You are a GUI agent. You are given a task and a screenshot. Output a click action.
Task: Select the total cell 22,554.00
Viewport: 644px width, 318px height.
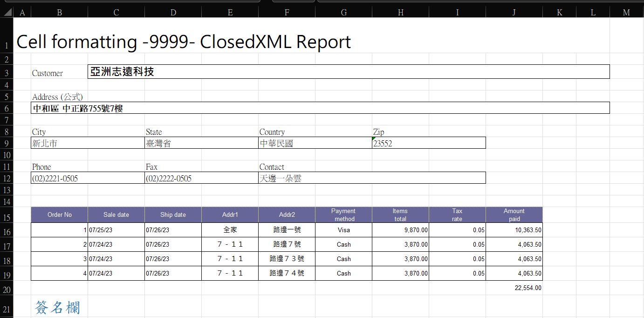528,288
